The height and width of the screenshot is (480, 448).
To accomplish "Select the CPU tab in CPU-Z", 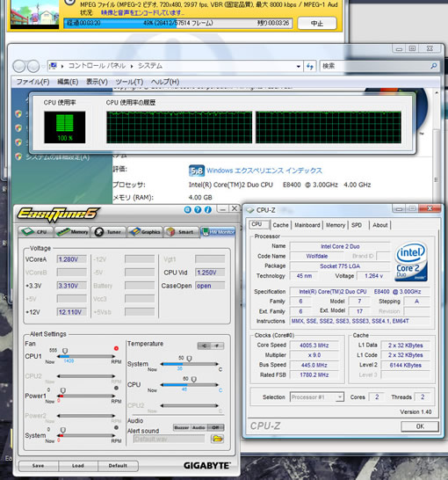I will tap(259, 224).
